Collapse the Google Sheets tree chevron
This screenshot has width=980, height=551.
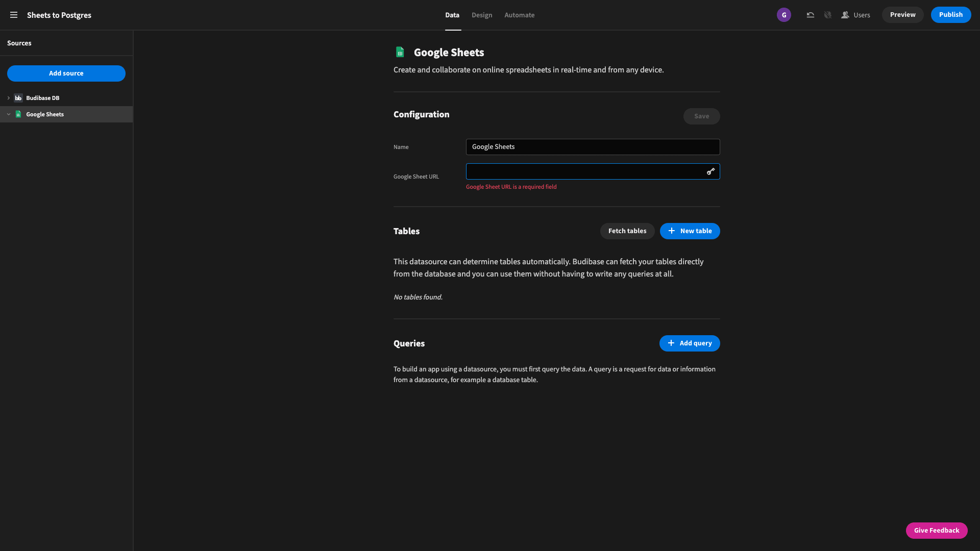(x=9, y=114)
